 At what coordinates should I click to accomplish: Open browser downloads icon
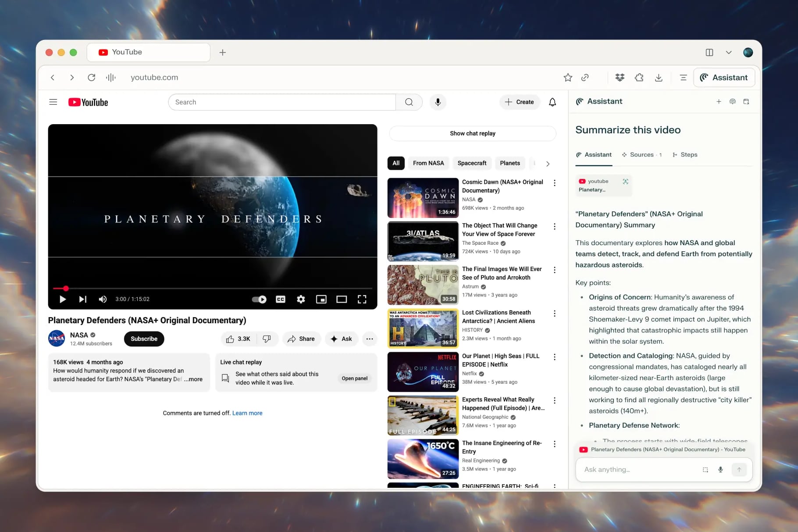click(x=659, y=78)
